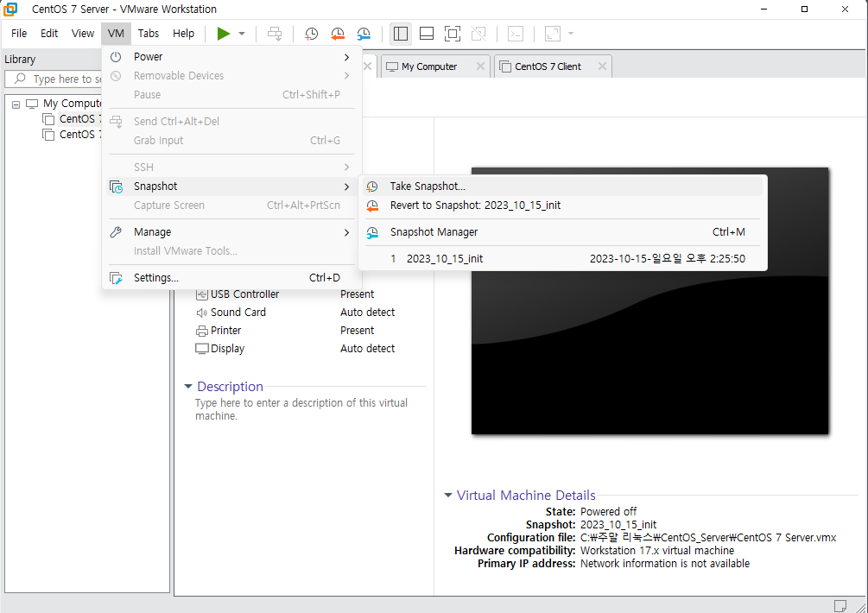
Task: Click the Unity mode toolbar icon
Action: click(478, 34)
